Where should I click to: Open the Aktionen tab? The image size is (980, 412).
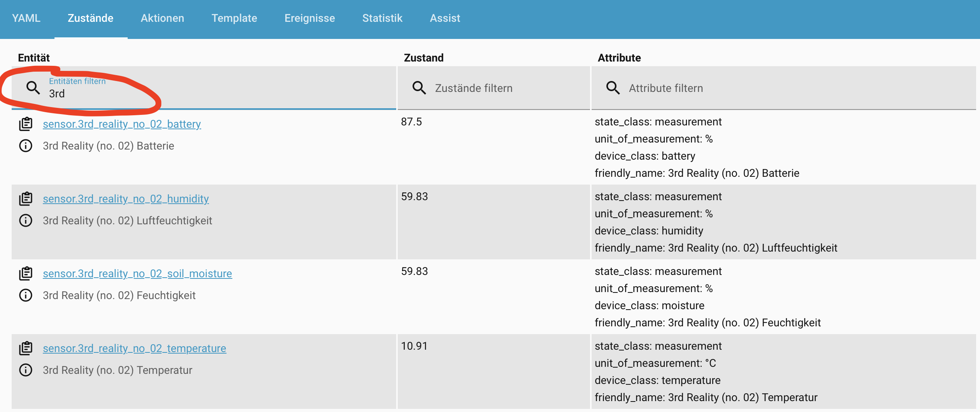[162, 18]
